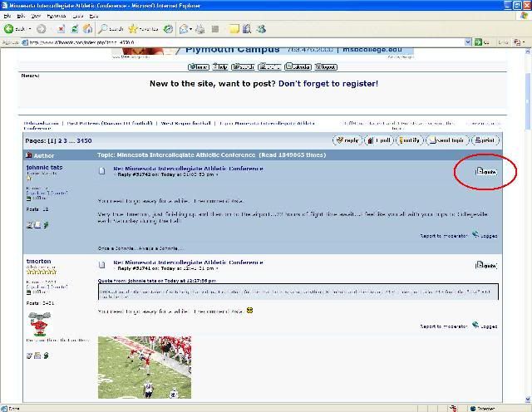Open the Search pane with magnifier icon
Viewport: 532px width, 412px height.
pyautogui.click(x=111, y=29)
